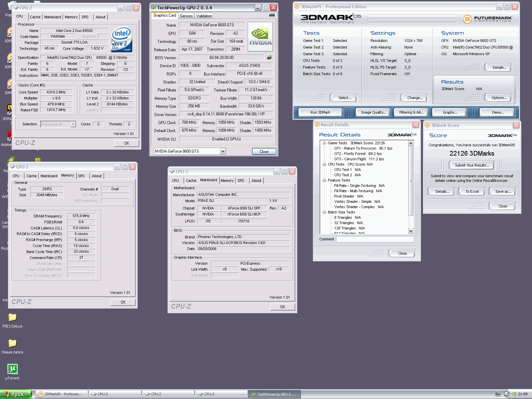Open the P5E3 Deluxe desktop folder

click(x=12, y=321)
